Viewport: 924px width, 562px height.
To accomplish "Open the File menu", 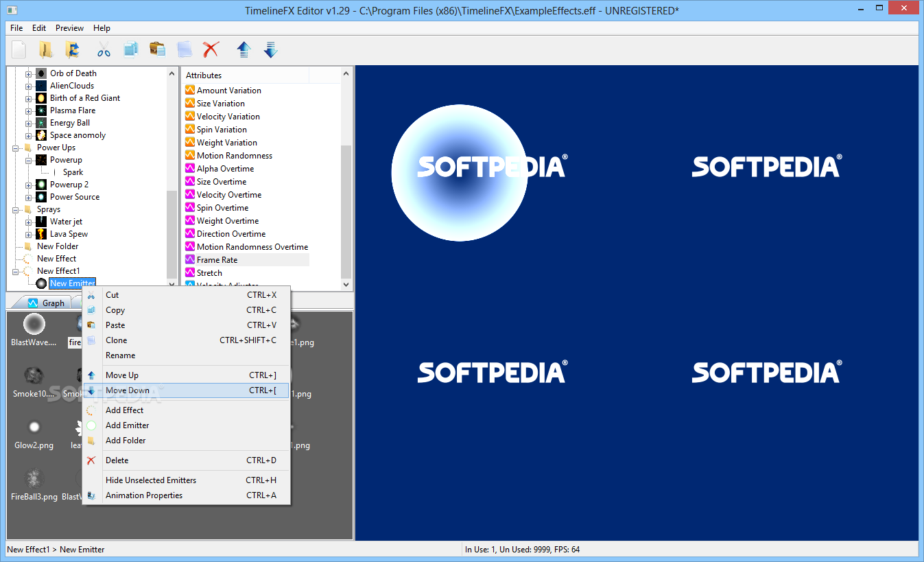I will click(x=16, y=28).
